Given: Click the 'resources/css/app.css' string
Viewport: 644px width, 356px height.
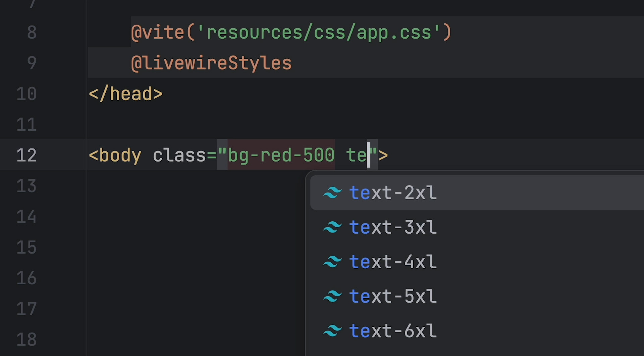Looking at the screenshot, I should 319,33.
